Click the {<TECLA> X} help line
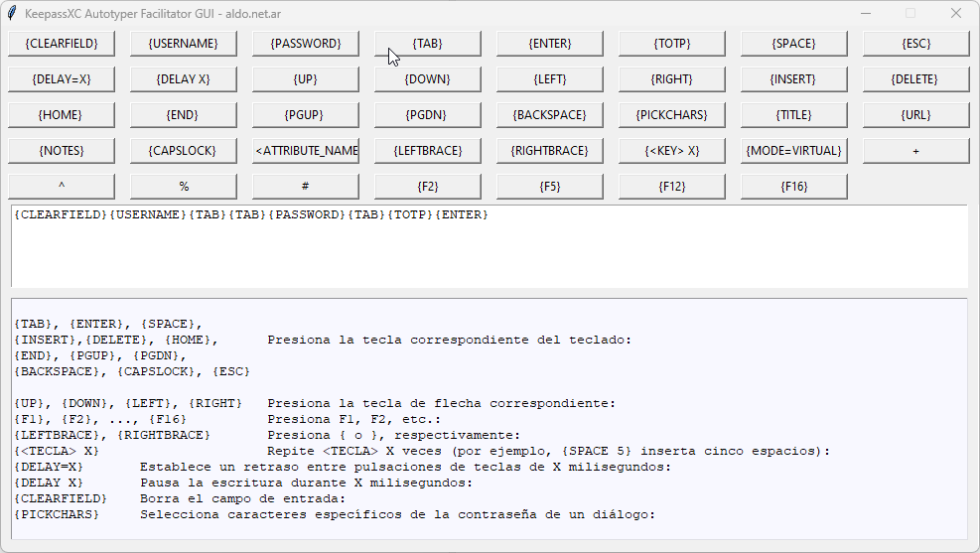 pyautogui.click(x=422, y=451)
